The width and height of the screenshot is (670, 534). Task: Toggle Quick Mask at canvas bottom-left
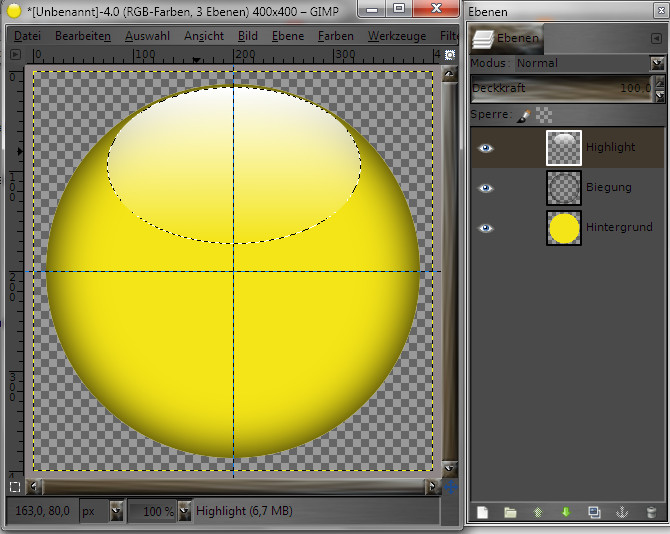click(14, 487)
